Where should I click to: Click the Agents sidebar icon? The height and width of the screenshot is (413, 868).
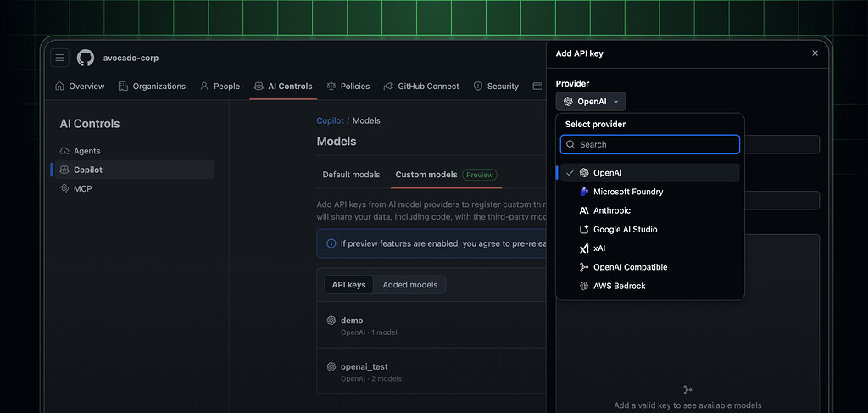(64, 151)
